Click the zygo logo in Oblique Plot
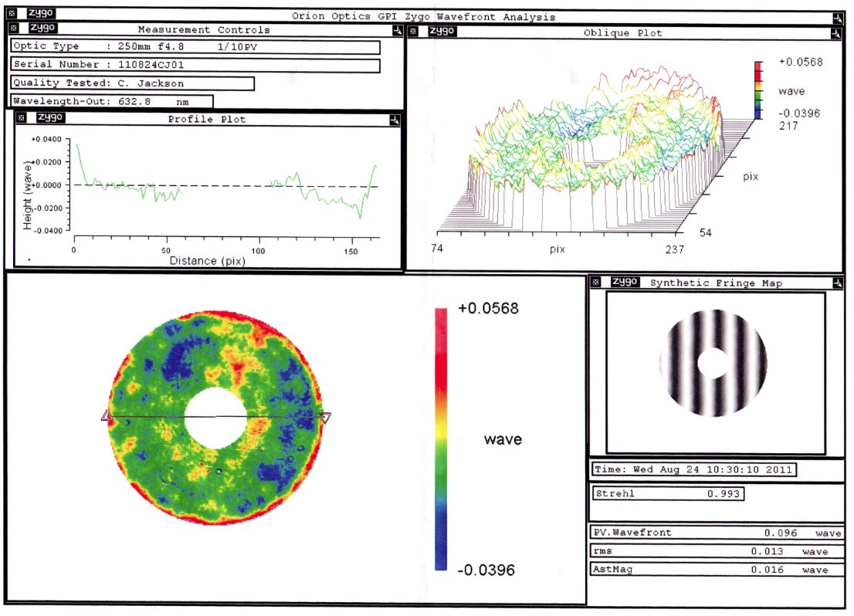 (x=442, y=31)
